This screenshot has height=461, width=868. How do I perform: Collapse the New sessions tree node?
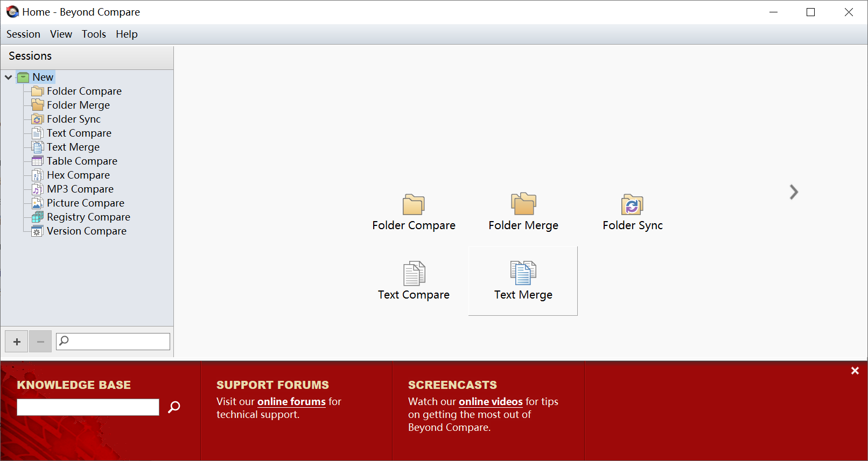9,77
